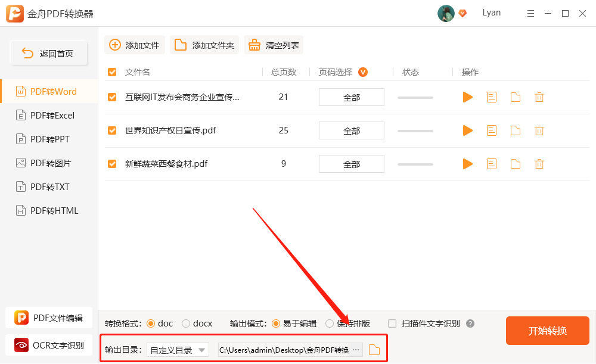The width and height of the screenshot is (596, 364).
Task: Click help icon next to 扫描件文字识别
Action: click(x=470, y=323)
